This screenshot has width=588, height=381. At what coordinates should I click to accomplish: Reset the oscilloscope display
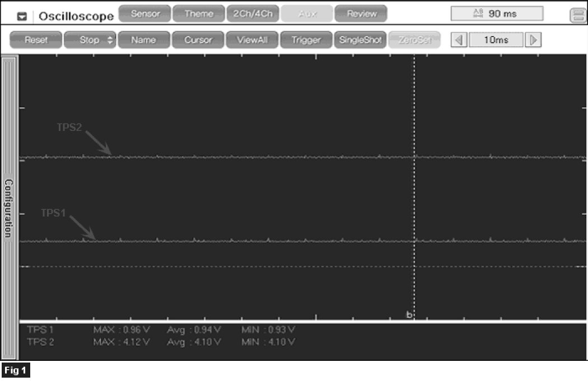(x=36, y=40)
